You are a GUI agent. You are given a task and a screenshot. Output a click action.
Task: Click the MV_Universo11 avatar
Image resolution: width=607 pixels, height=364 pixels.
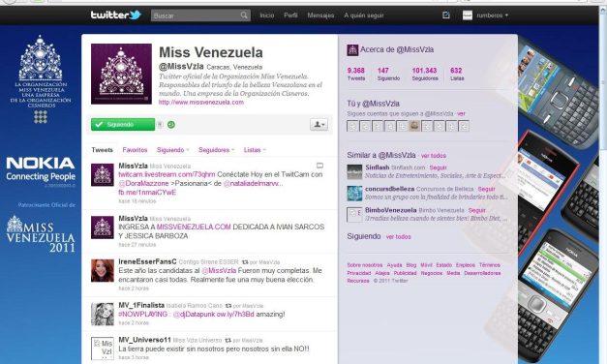click(103, 349)
